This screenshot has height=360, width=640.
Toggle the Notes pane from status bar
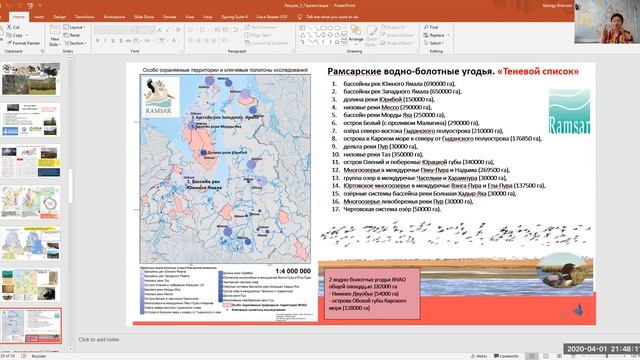click(478, 356)
